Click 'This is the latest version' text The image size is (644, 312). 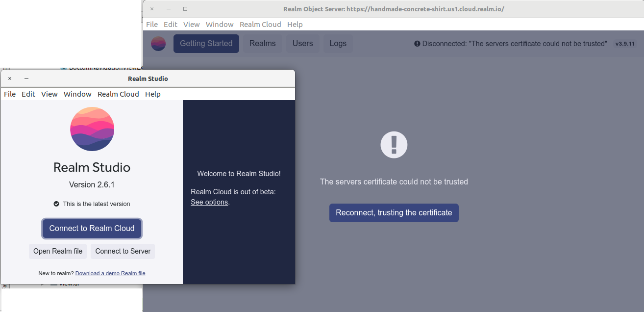pyautogui.click(x=97, y=204)
